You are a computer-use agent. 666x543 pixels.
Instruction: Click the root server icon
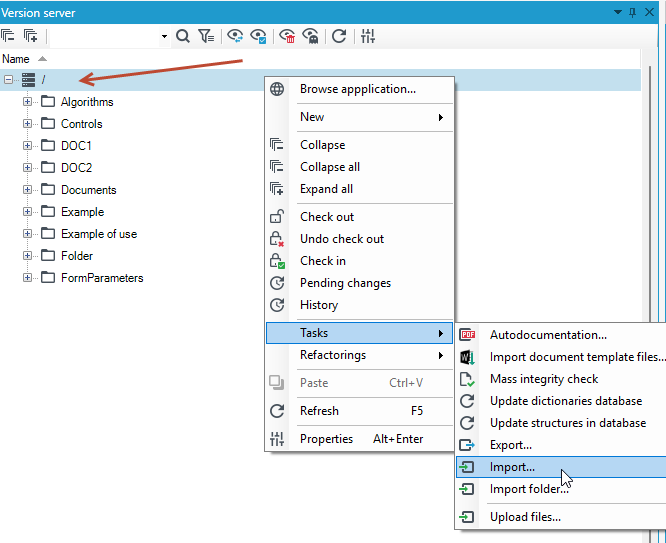pos(28,79)
